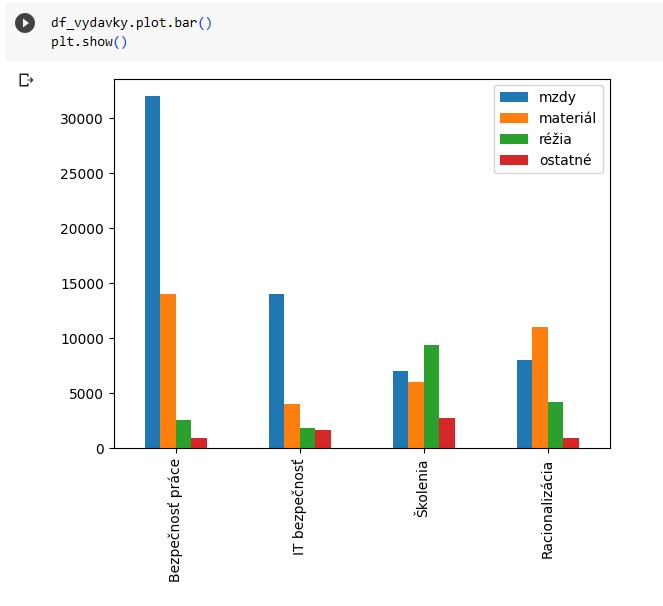This screenshot has width=663, height=606.
Task: Click the orange bar in Racionalizácia group
Action: click(540, 388)
